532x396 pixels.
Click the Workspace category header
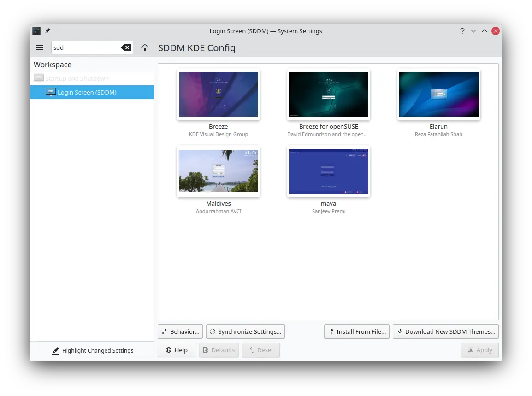pyautogui.click(x=52, y=65)
